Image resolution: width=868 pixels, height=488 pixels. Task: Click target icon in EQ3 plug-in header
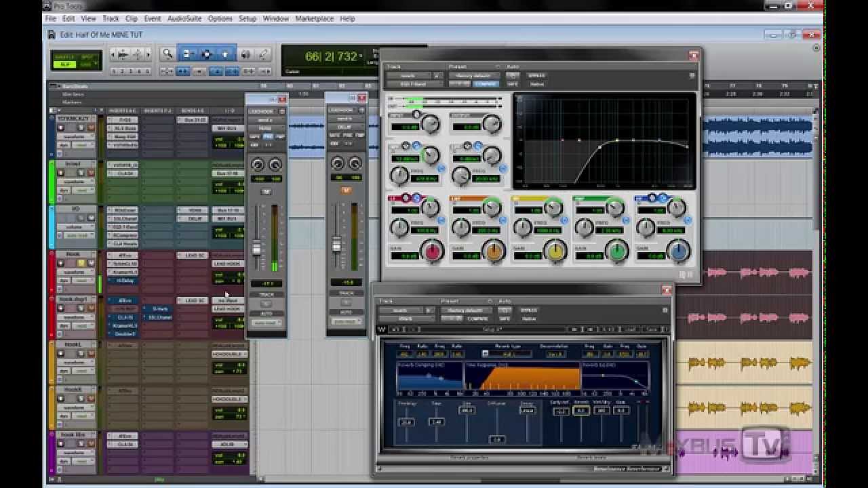(692, 76)
